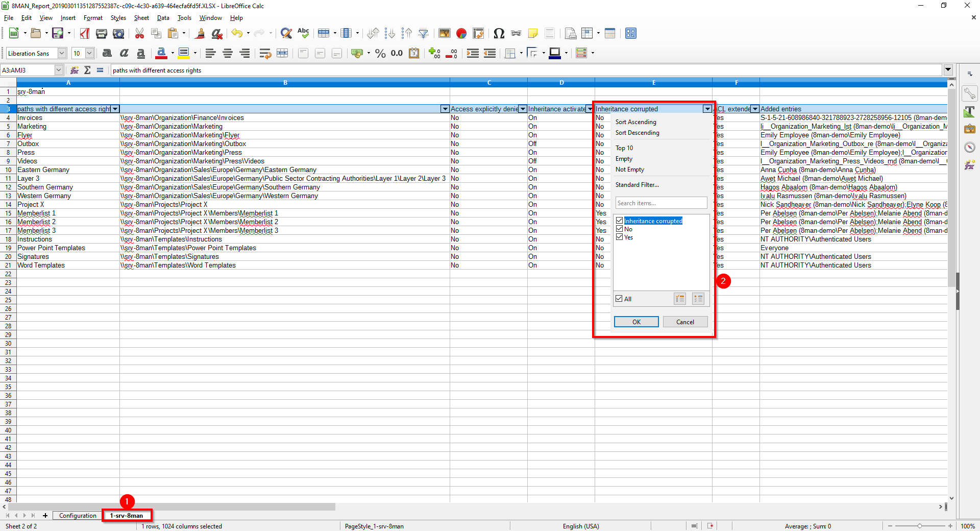Click the Cut scissors icon

pos(139,34)
